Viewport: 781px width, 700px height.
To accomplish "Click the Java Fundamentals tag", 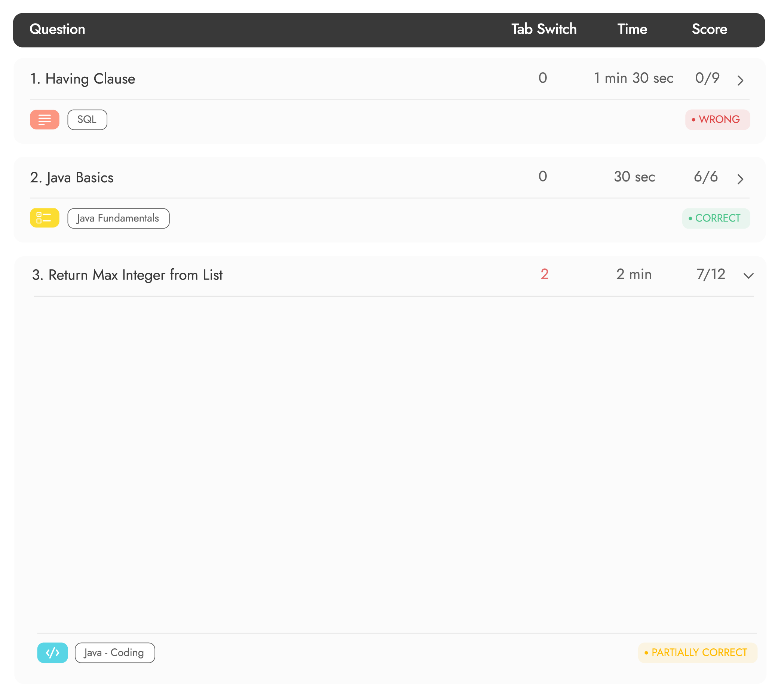I will [119, 218].
